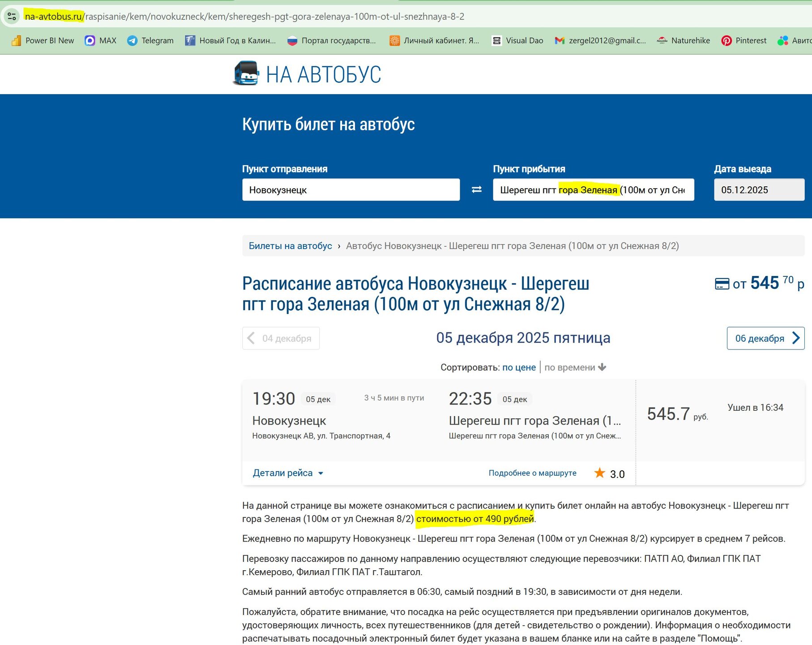Open the Power BI New bookmark
Image resolution: width=812 pixels, height=645 pixels.
(x=43, y=41)
